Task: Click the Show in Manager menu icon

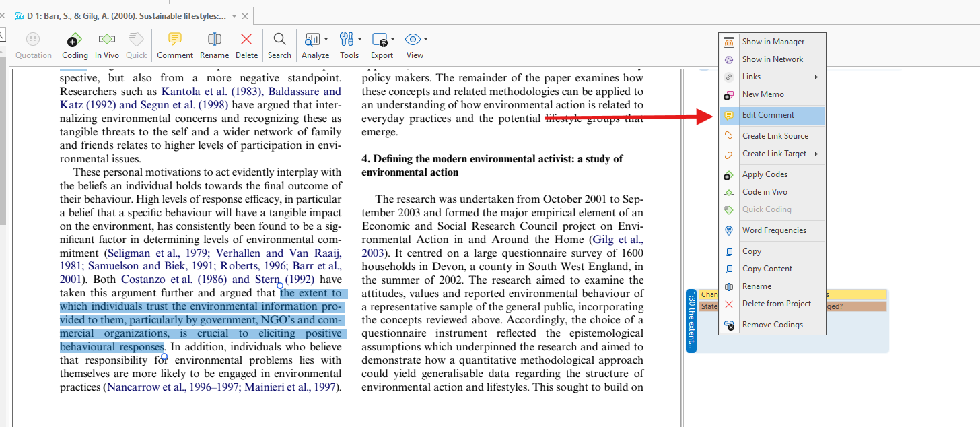Action: [x=729, y=42]
